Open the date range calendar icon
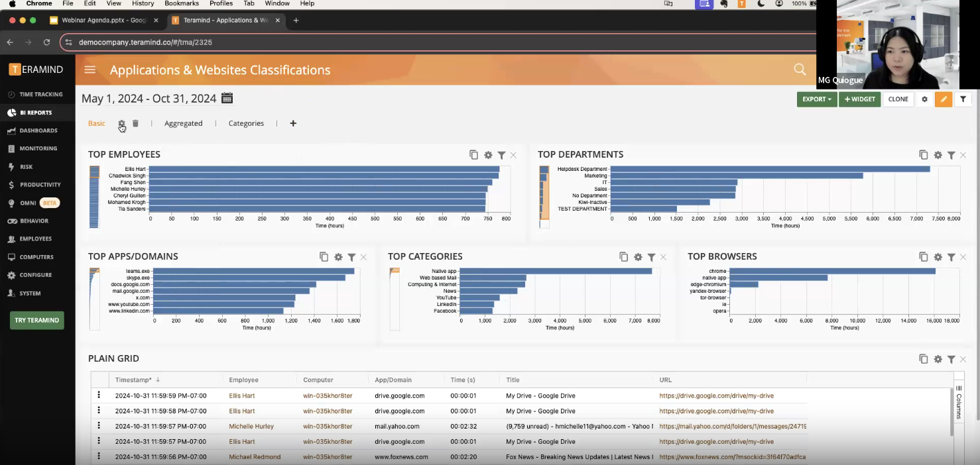 (x=227, y=98)
